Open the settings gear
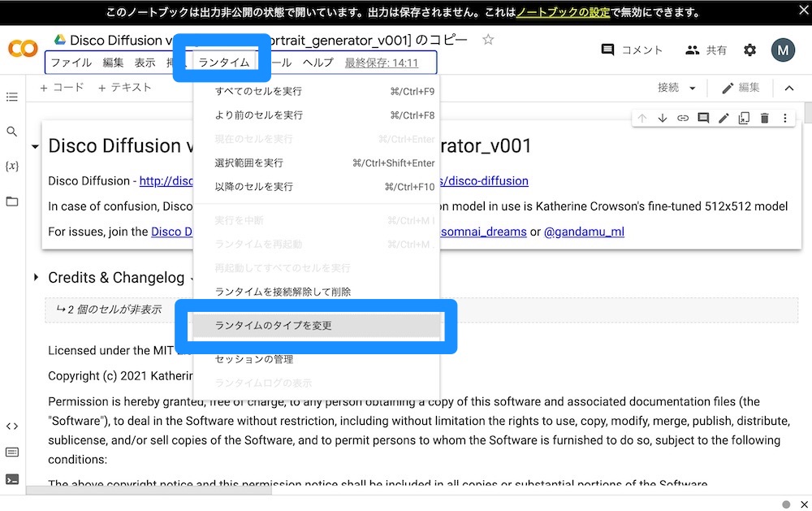The height and width of the screenshot is (511, 812). tap(749, 50)
